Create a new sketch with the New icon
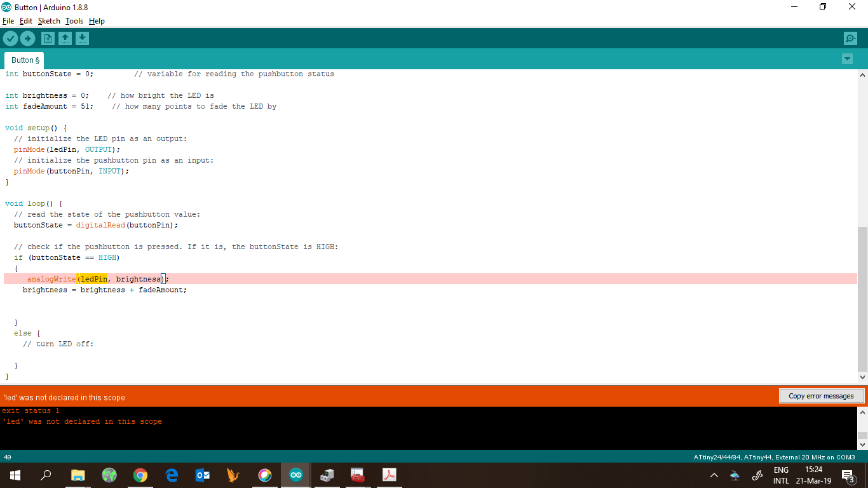 click(x=48, y=39)
